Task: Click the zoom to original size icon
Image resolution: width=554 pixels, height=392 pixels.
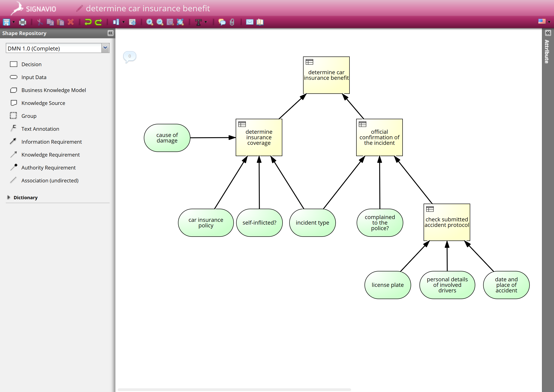Action: 170,22
